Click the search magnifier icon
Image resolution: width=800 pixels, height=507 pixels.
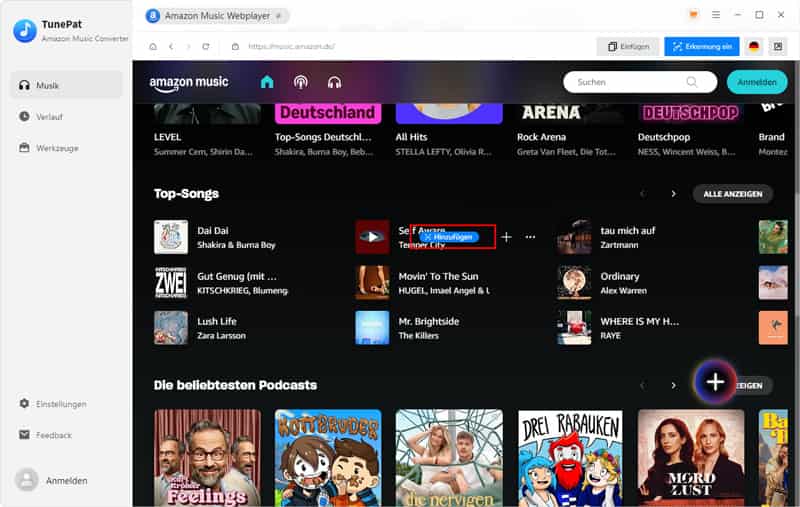tap(692, 82)
